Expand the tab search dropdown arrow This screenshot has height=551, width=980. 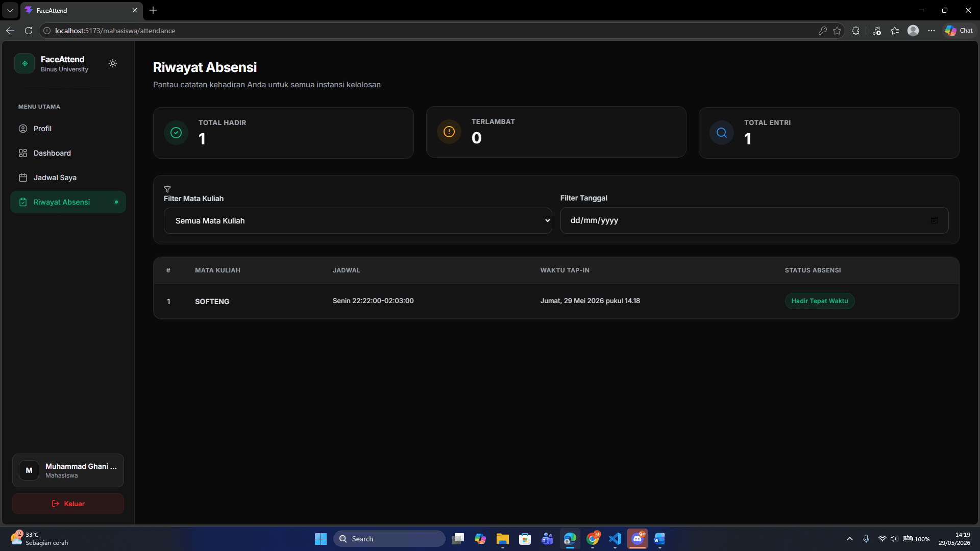10,10
